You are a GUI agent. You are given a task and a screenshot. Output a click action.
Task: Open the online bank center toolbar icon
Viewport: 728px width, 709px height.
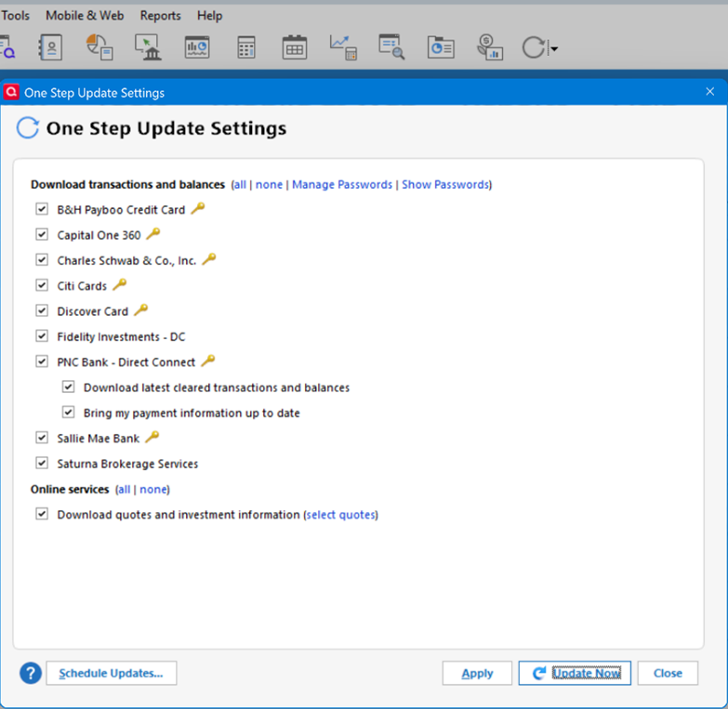tap(148, 46)
